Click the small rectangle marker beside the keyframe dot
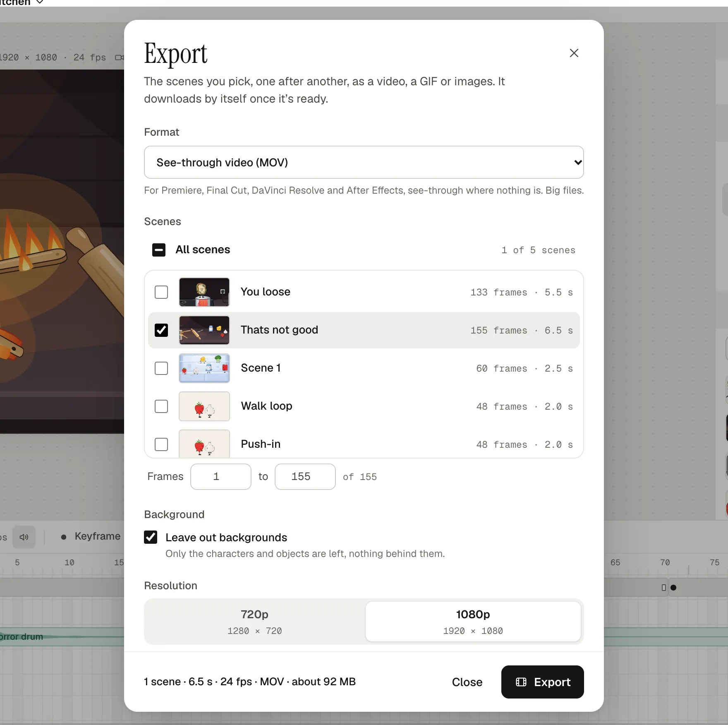Screen dimensions: 728x725 click(x=664, y=588)
